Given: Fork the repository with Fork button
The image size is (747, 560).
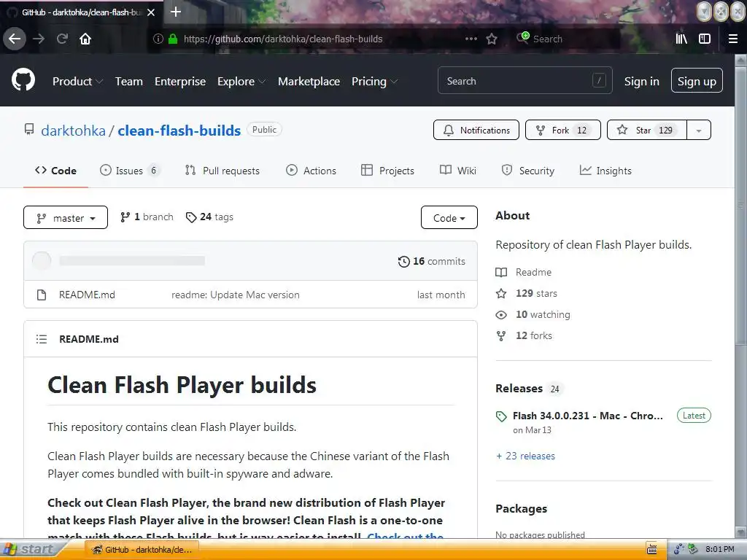Looking at the screenshot, I should (x=562, y=130).
